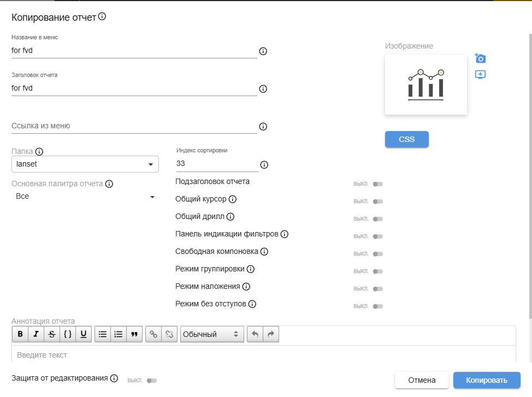Viewport: 532px width, 397px height.
Task: Click the report chart image thumbnail
Action: [x=425, y=85]
